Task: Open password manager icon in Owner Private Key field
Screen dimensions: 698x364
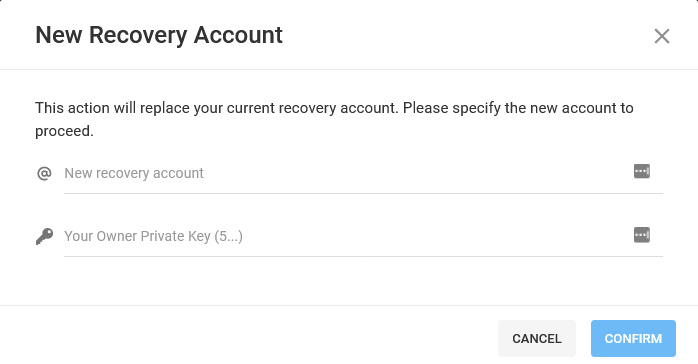Action: point(641,235)
